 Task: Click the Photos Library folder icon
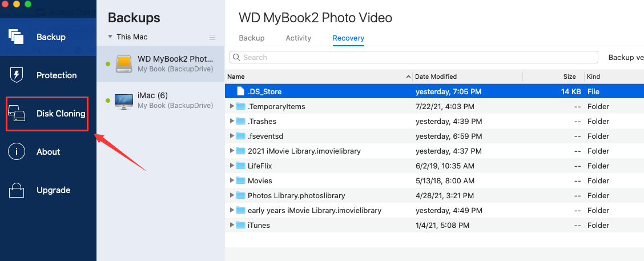pos(241,195)
